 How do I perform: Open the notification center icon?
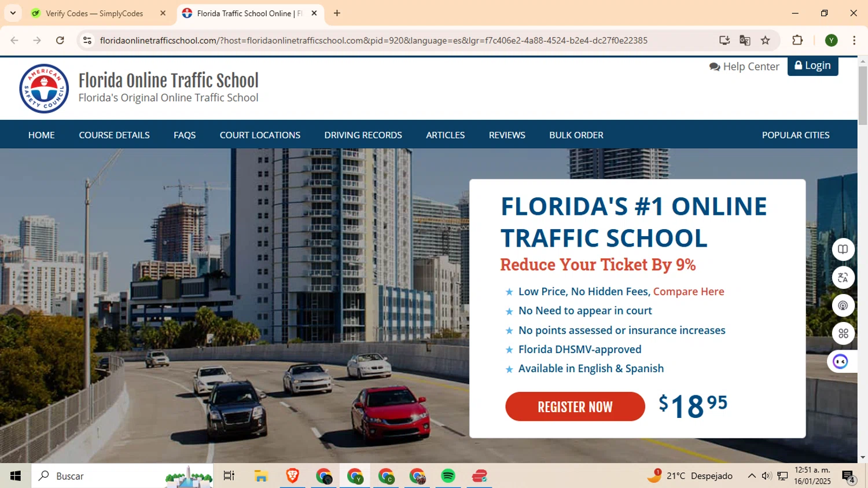click(x=849, y=476)
